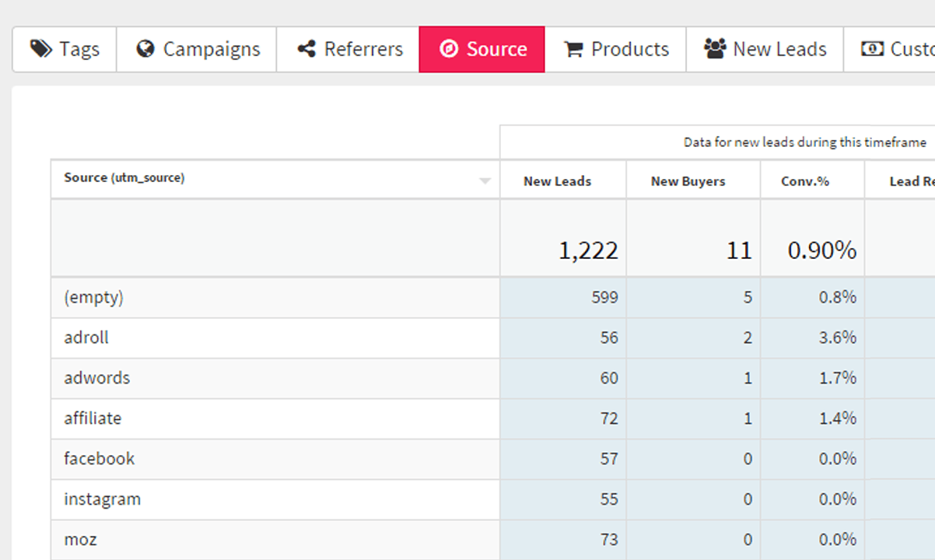Click the total New Leads value 1,222

[x=588, y=250]
